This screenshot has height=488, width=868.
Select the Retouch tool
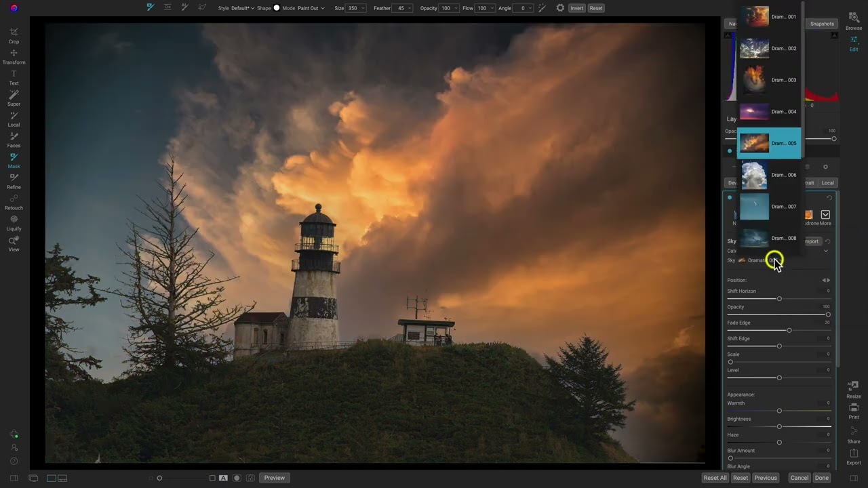(x=14, y=202)
